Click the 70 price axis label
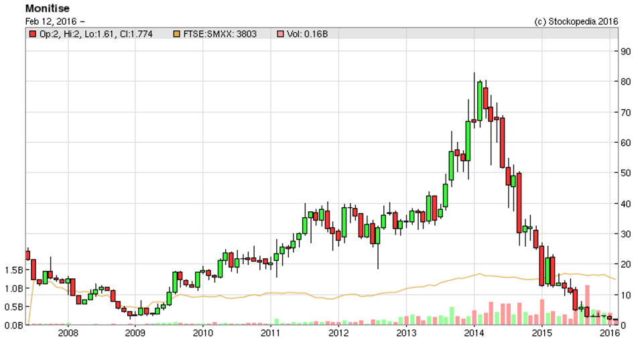Screen dimensions: 644x358 [x=625, y=113]
